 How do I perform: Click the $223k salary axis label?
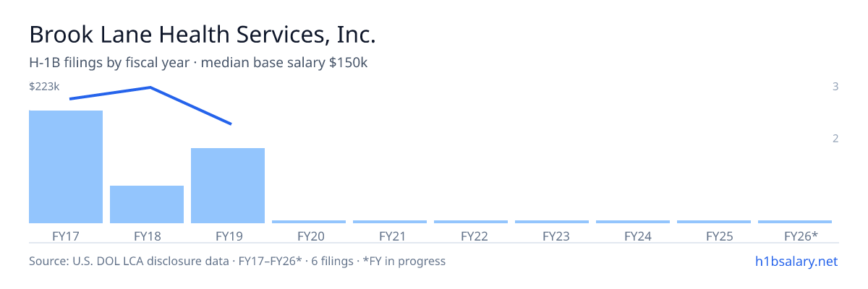[44, 86]
